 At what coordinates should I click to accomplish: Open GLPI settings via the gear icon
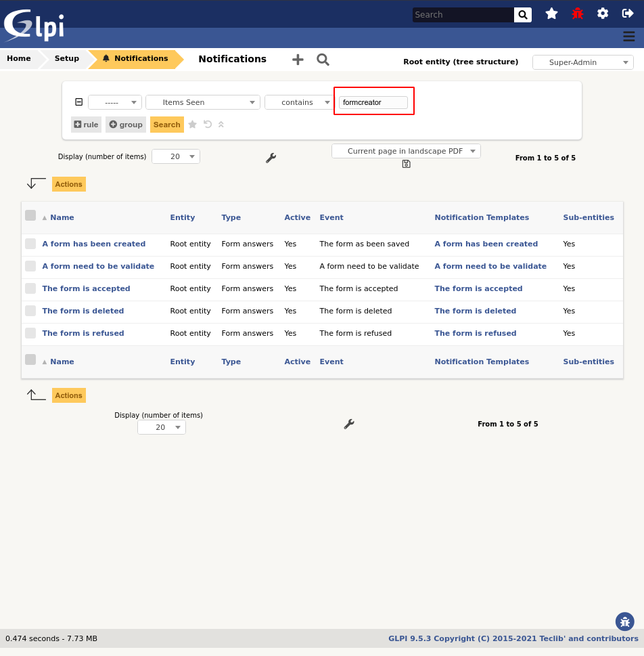click(602, 14)
